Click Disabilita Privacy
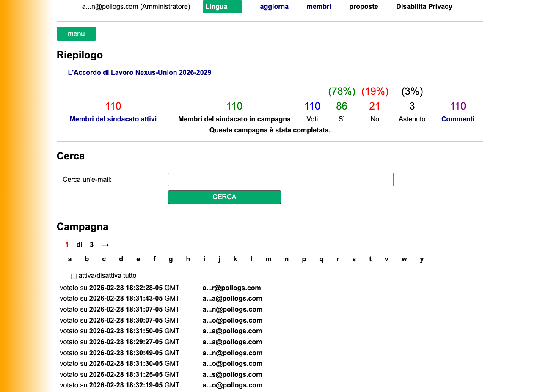 (424, 7)
